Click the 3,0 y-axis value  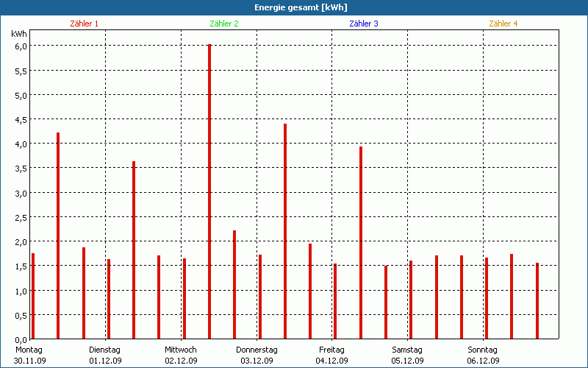click(x=21, y=194)
